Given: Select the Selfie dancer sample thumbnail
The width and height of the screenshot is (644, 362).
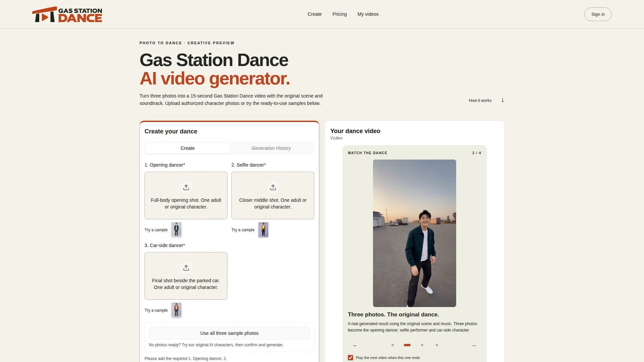Looking at the screenshot, I should (x=263, y=230).
